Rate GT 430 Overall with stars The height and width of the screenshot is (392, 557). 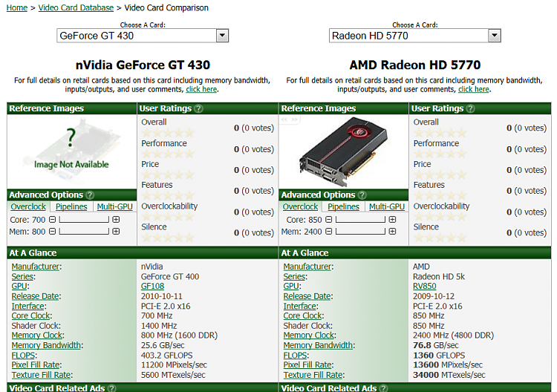point(168,133)
